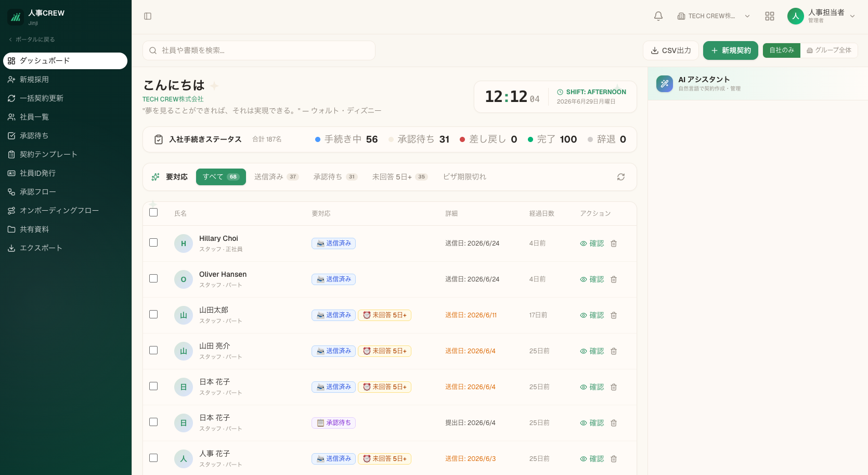
Task: Open 社員ID発行 in the sidebar
Action: point(65,173)
